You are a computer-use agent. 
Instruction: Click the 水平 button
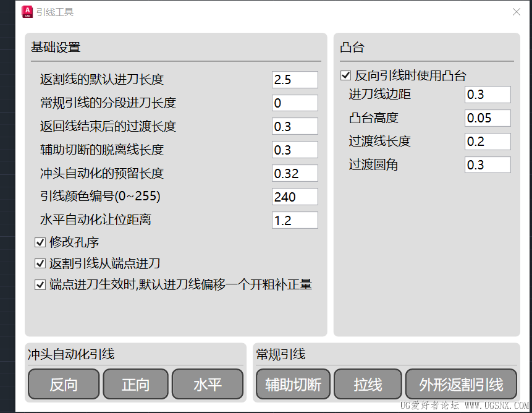[208, 384]
